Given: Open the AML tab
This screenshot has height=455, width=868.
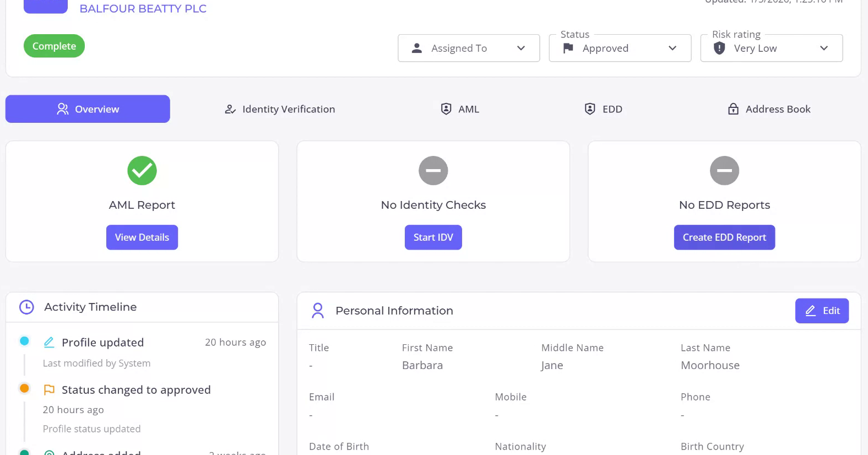Looking at the screenshot, I should (460, 109).
